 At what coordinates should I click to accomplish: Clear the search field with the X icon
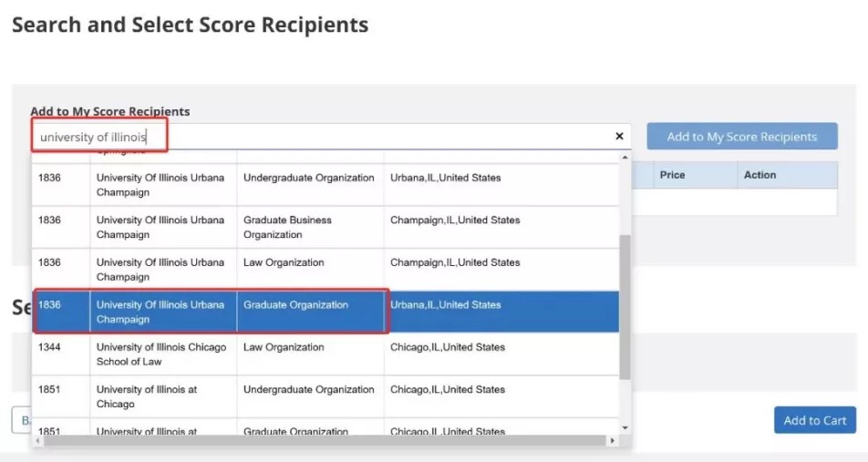619,136
